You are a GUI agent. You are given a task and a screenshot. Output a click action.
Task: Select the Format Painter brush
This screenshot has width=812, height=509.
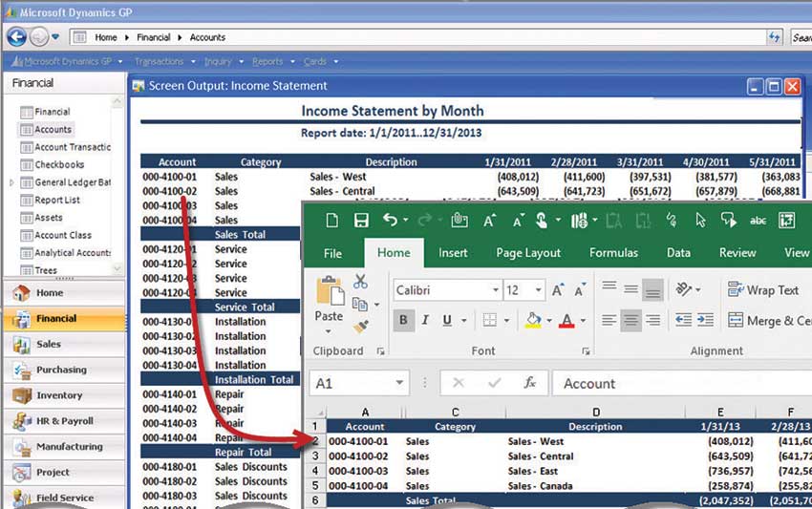coord(360,327)
